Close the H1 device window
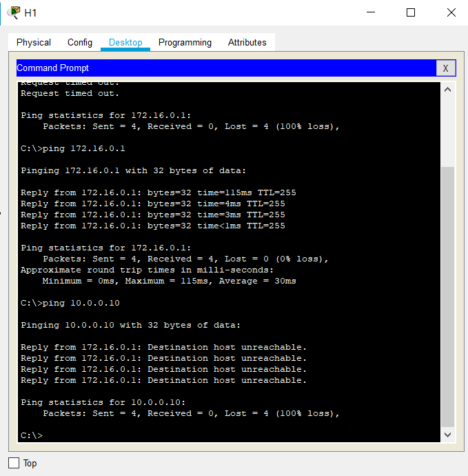Viewport: 468px width, 476px height. 451,12
